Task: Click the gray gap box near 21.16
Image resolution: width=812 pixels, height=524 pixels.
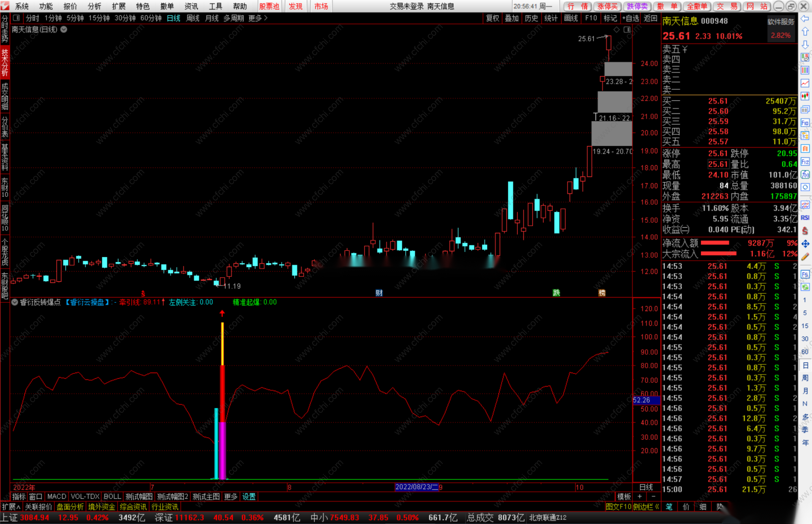Action: [615, 102]
